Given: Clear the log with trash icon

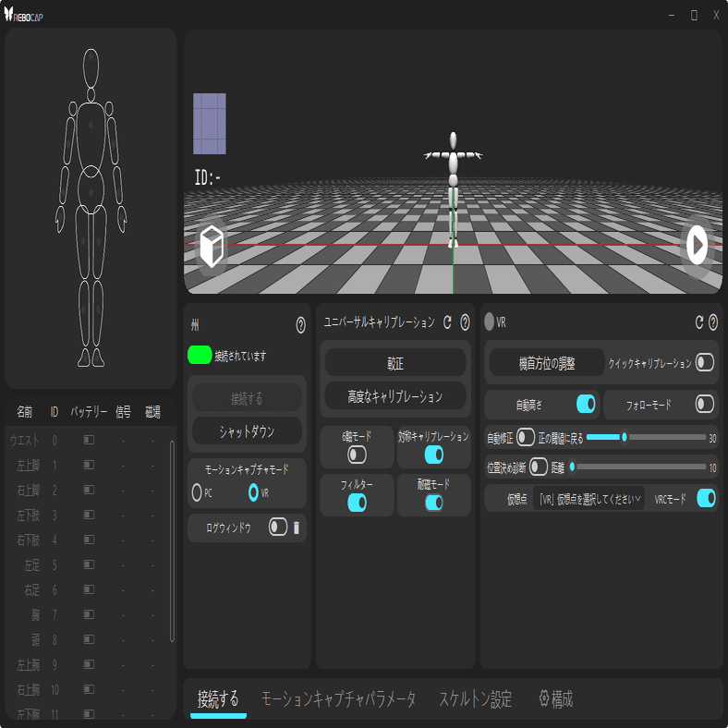Looking at the screenshot, I should pos(297,528).
